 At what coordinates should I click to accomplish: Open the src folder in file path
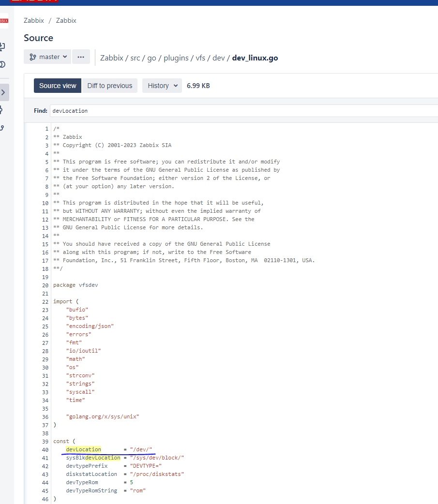pyautogui.click(x=135, y=58)
